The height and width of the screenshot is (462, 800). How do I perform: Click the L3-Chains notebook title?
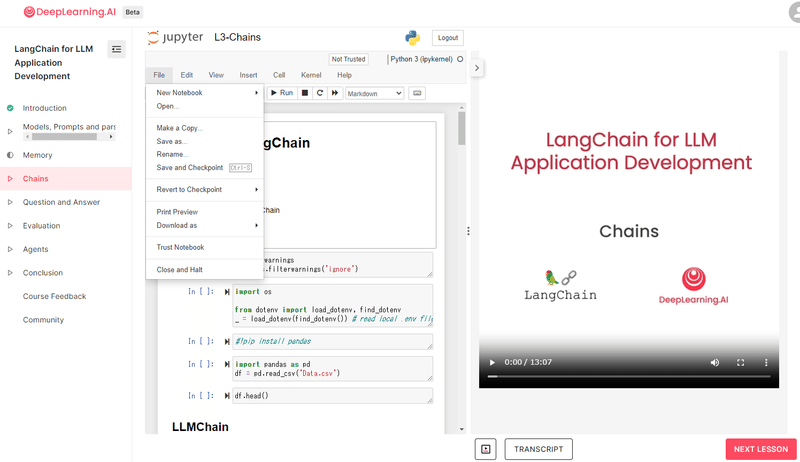(x=238, y=37)
